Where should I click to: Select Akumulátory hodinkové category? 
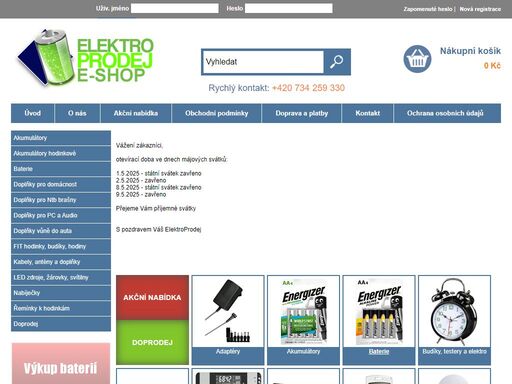click(61, 153)
